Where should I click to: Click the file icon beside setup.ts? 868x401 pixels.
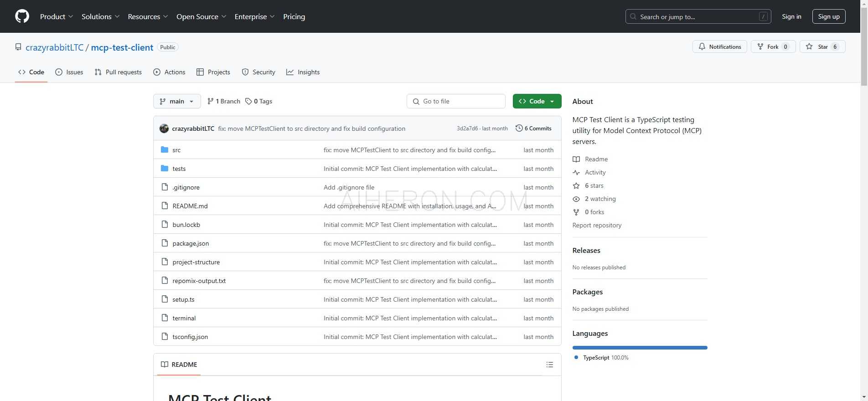[165, 299]
